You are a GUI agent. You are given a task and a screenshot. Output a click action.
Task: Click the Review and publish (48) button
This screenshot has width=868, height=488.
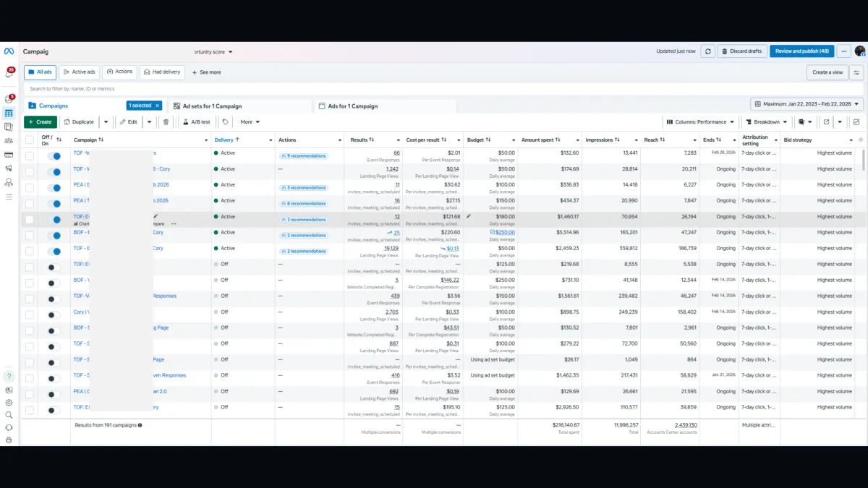pos(801,51)
